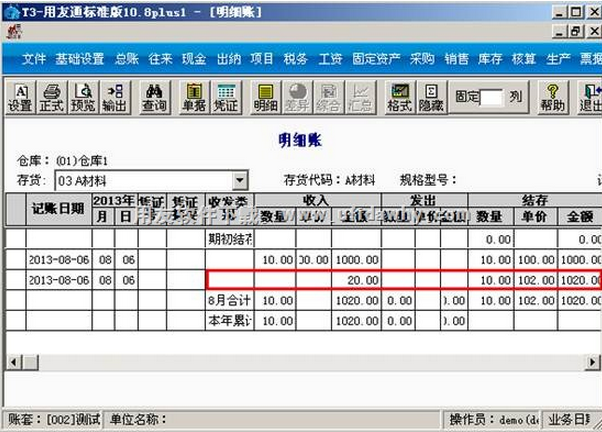Open the 工资 (Payroll) menu

330,59
